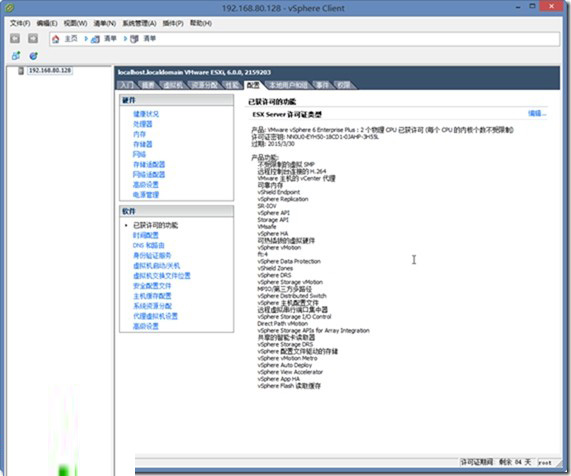The width and height of the screenshot is (571, 476).
Task: Click the globe toolbar icon beside new VM
Action: point(34,56)
